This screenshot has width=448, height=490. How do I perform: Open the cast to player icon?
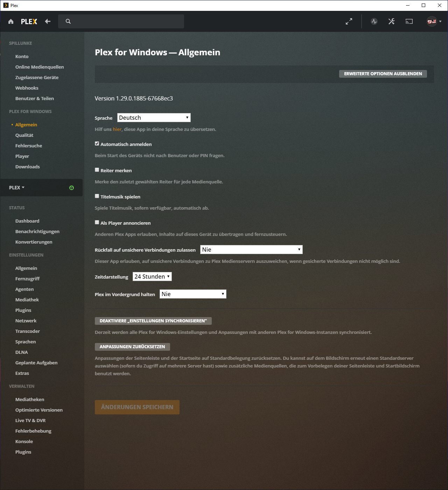409,21
